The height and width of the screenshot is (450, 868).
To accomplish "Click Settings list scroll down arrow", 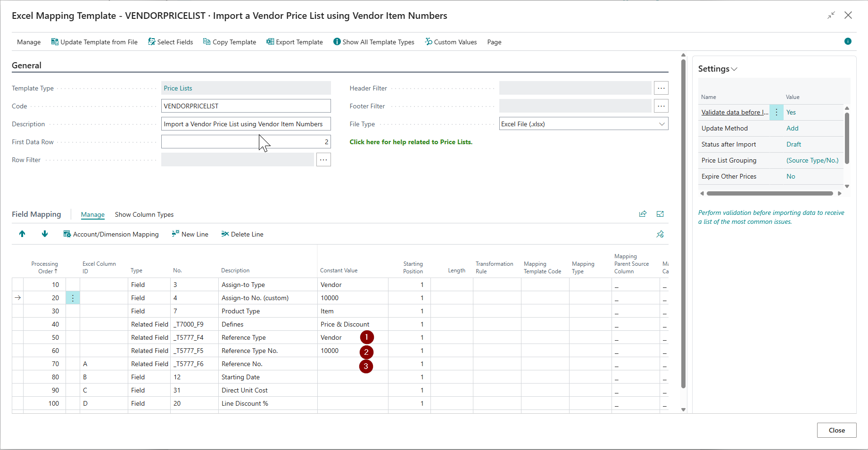I will tap(847, 186).
